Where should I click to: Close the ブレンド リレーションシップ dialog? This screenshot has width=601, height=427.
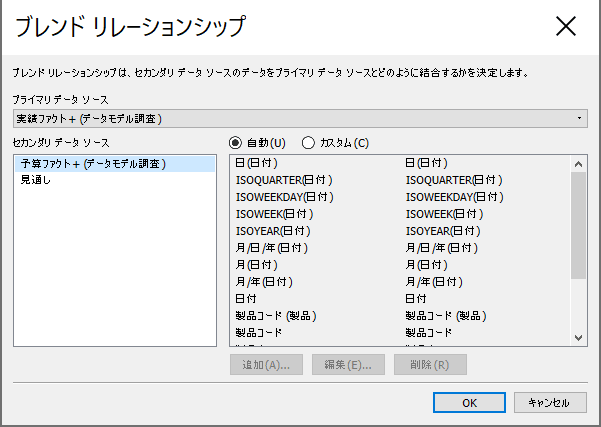(x=566, y=26)
